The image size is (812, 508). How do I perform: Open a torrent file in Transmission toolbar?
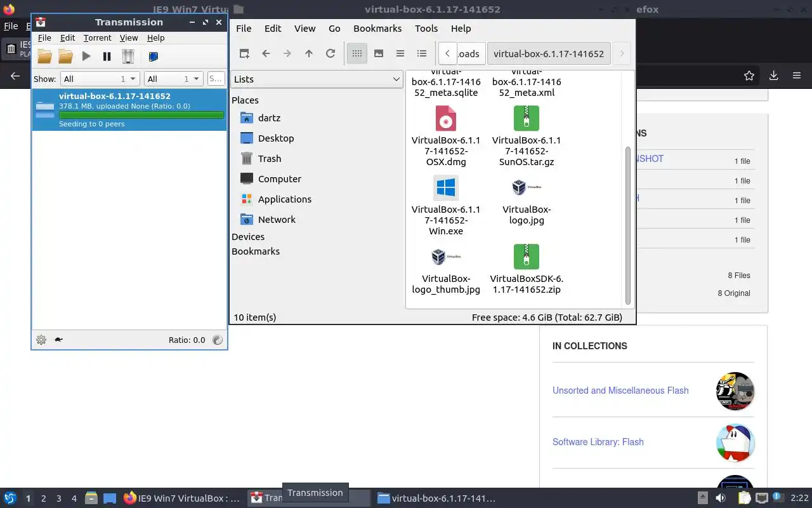click(44, 57)
